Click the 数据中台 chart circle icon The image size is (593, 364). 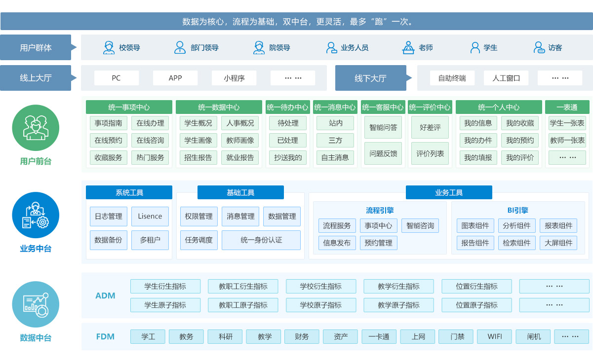36,304
